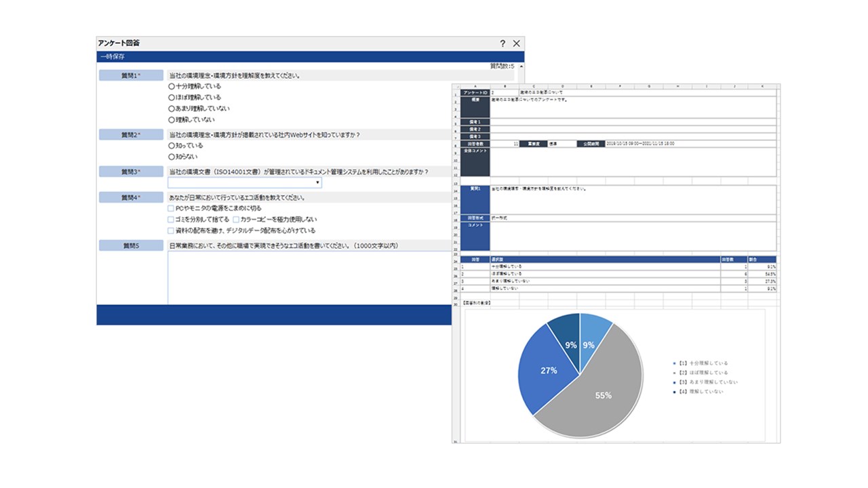Click legend entry 【4】理解していない
Screen dimensions: 868x488
697,392
